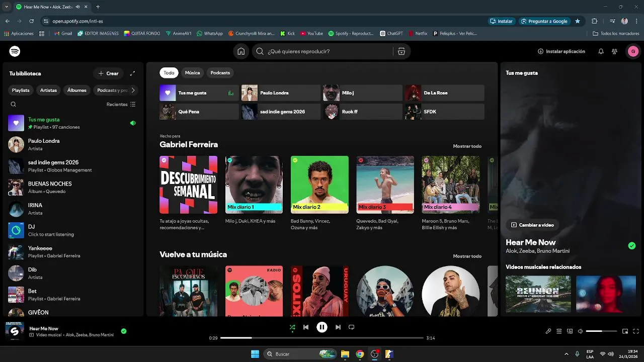Open the YouTube bookmark

[311, 33]
